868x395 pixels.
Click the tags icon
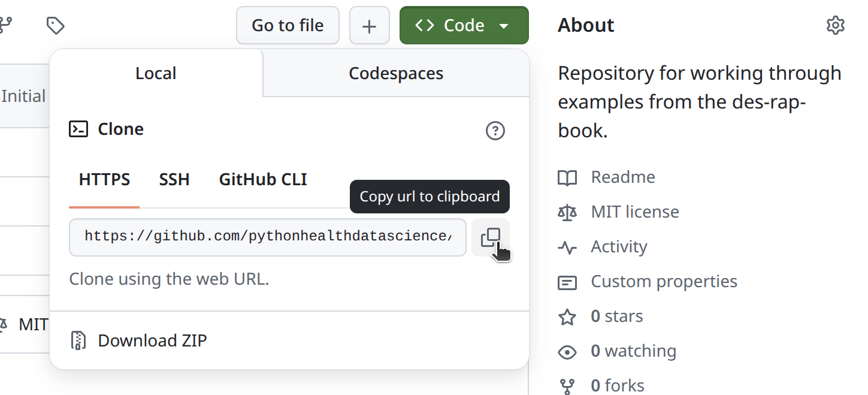click(x=55, y=25)
